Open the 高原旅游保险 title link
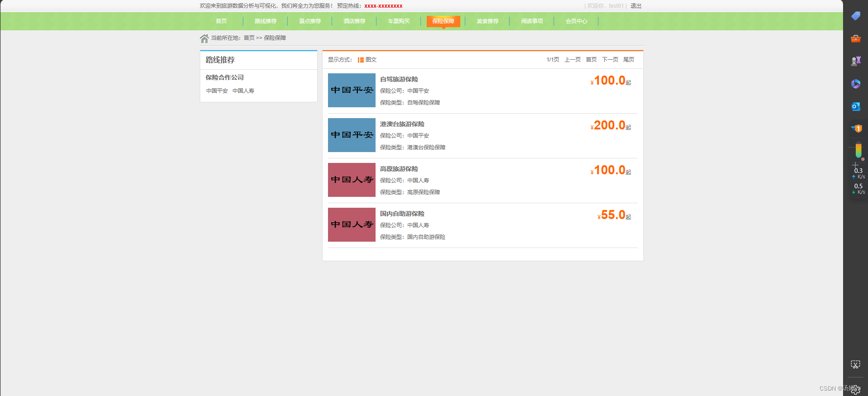 pyautogui.click(x=399, y=169)
